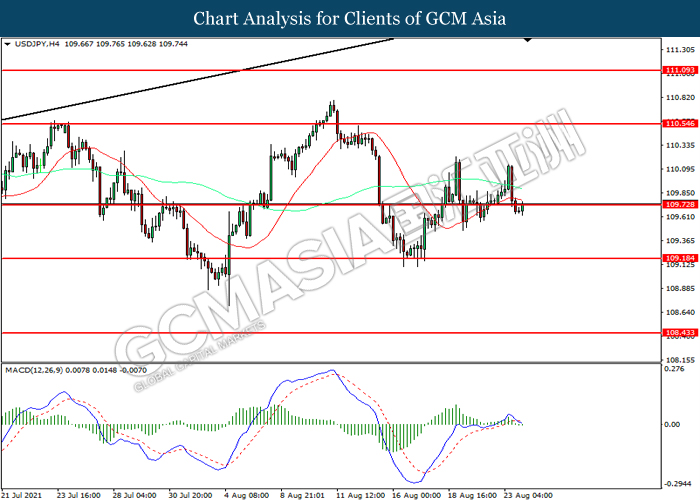This screenshot has width=700, height=500.
Task: Click the 109.365 price axis value
Action: point(680,241)
